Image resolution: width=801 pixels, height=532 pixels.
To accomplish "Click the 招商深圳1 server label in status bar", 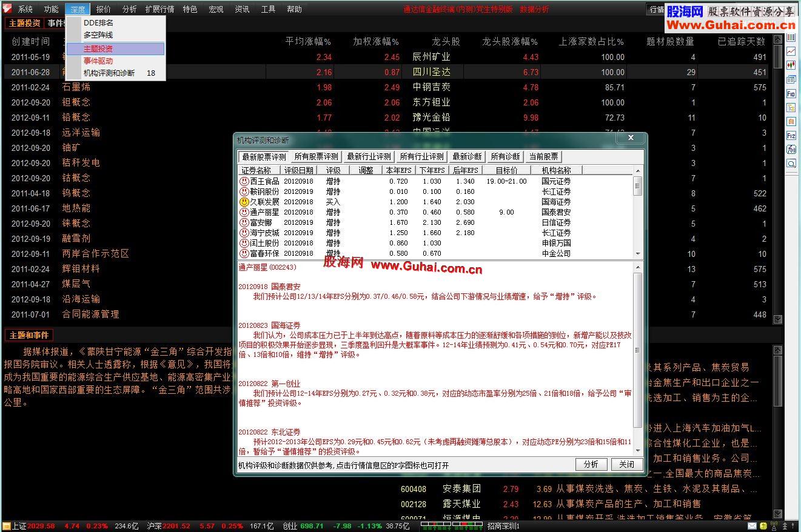I will 504,526.
